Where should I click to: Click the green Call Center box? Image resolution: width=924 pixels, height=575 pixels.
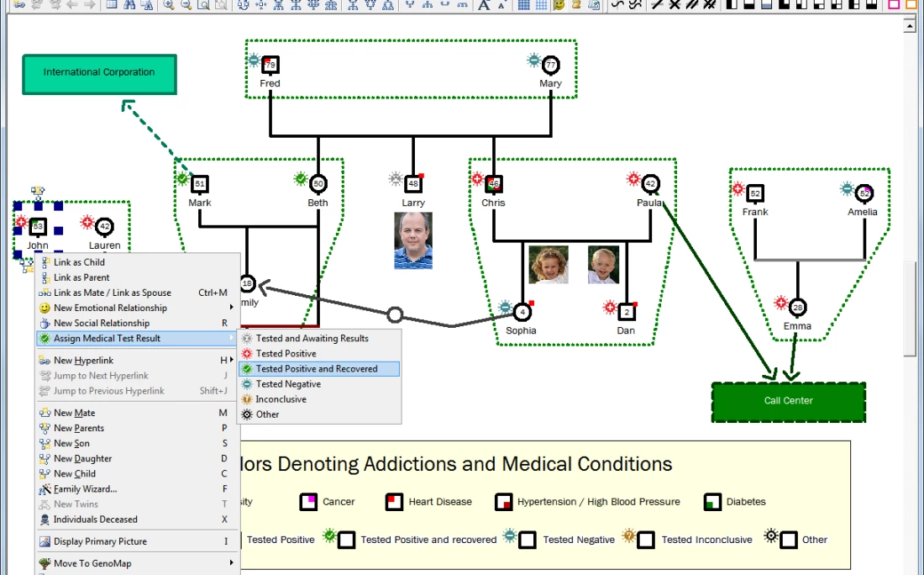coord(788,402)
